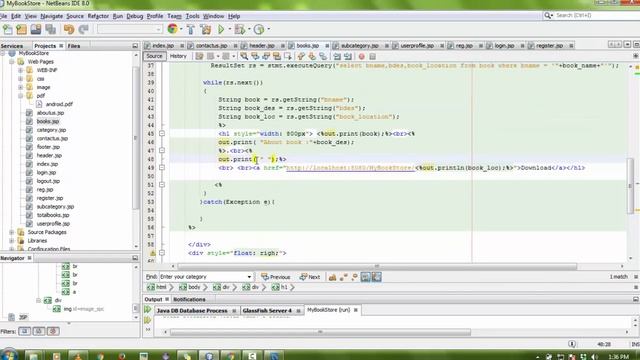640x360 pixels.
Task: Click the New Project icon
Action: (21, 29)
